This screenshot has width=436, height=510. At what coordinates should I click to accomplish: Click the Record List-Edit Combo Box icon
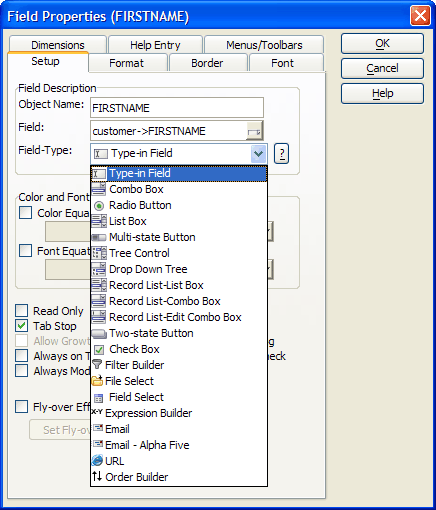click(x=99, y=317)
